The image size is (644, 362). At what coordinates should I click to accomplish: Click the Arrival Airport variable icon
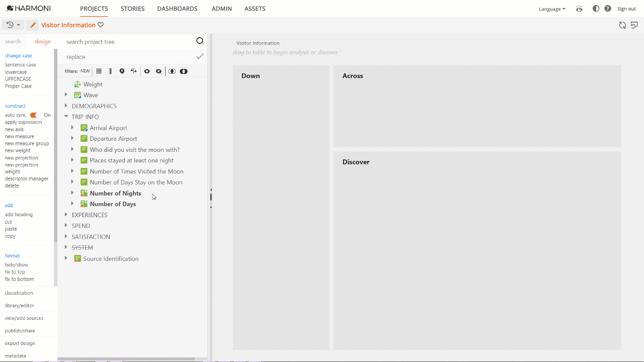pyautogui.click(x=84, y=128)
